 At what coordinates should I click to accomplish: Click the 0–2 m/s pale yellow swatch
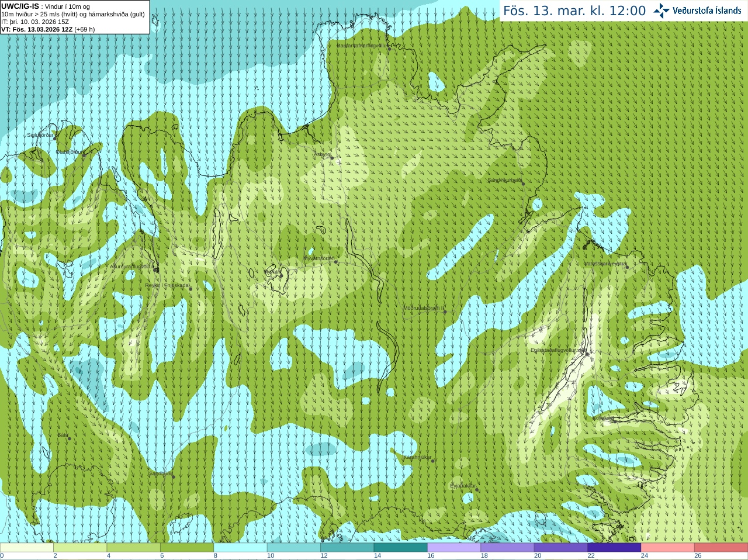(x=26, y=548)
